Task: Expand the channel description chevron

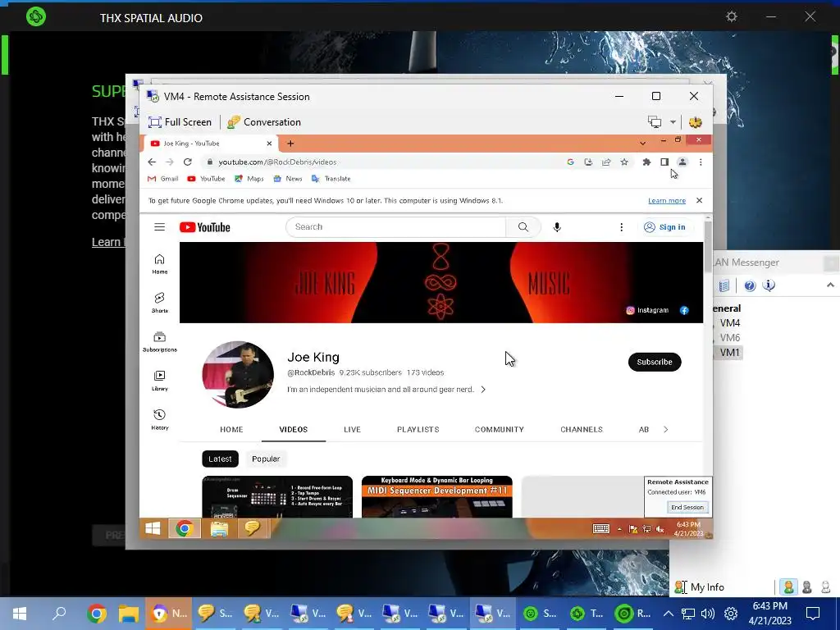Action: click(x=483, y=390)
